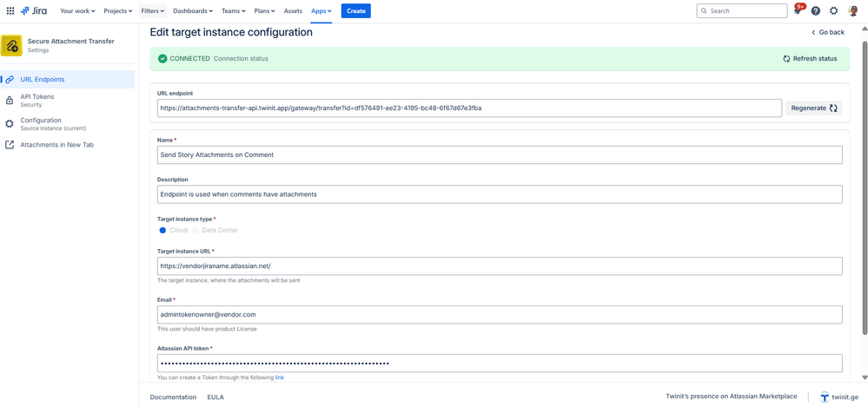Expand the Teams dropdown
The width and height of the screenshot is (868, 407).
coord(235,10)
